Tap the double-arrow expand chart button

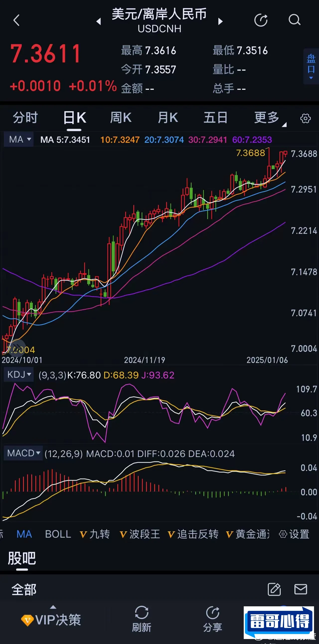click(x=17, y=348)
